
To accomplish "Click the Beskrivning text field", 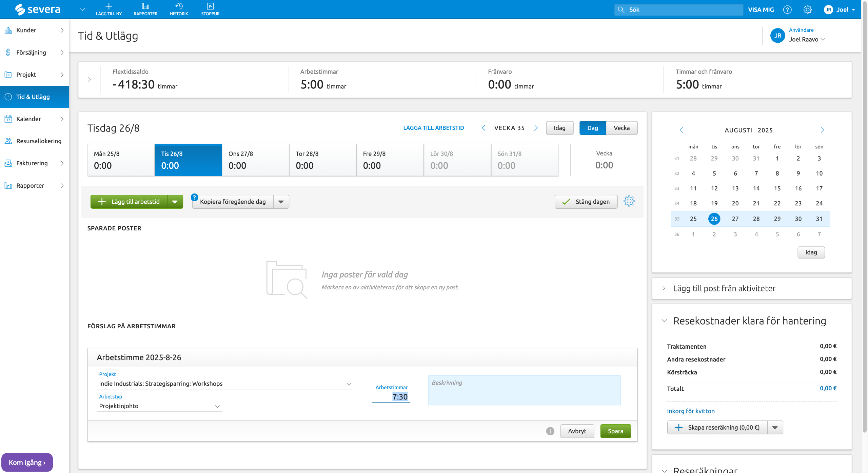I will (524, 390).
